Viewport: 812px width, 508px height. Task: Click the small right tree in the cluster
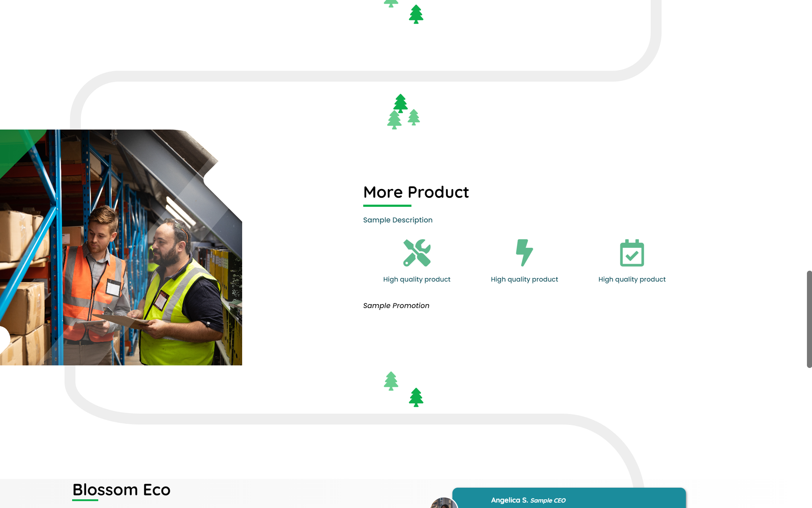pyautogui.click(x=414, y=118)
